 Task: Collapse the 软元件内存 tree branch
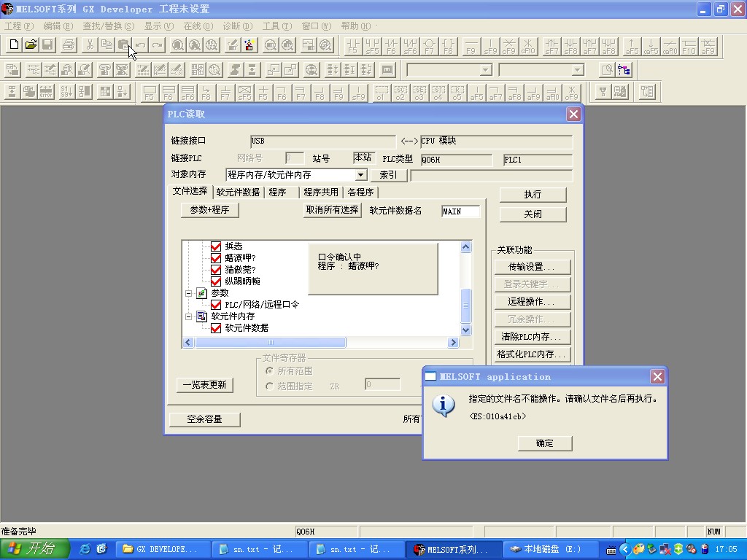(188, 316)
